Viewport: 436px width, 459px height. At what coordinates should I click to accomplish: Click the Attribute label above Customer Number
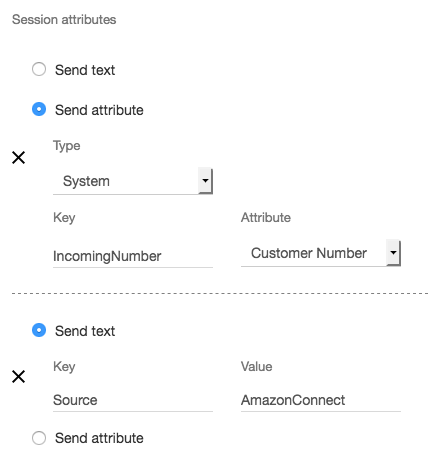(266, 218)
